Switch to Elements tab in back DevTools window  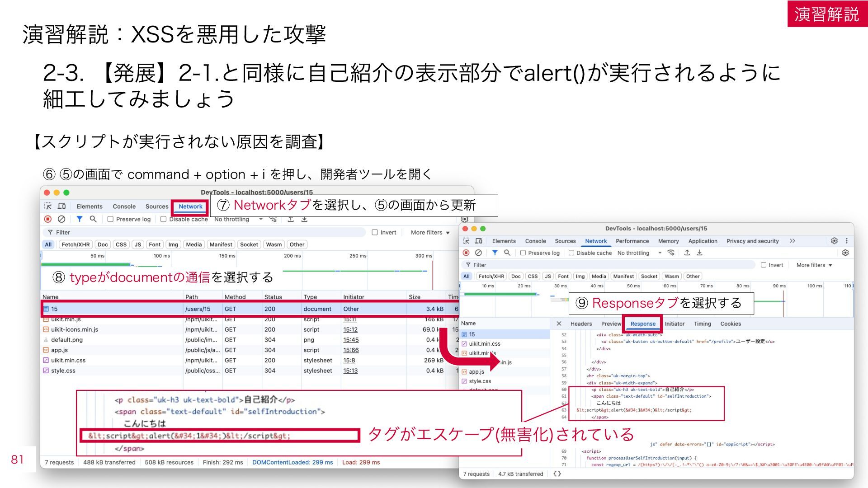click(90, 206)
